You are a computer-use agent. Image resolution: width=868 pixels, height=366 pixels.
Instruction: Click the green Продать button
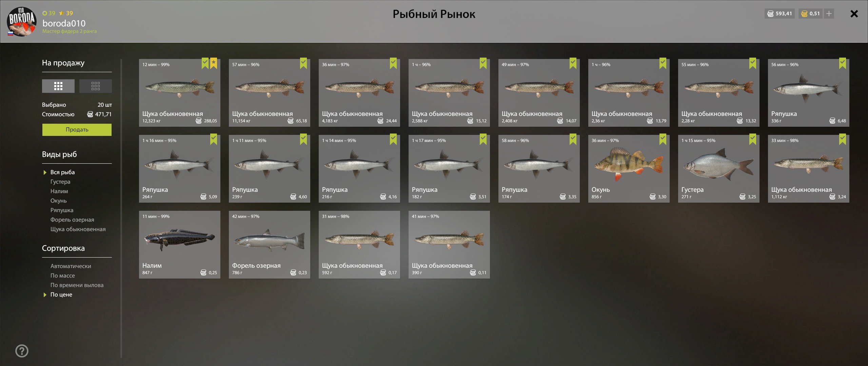pos(77,129)
